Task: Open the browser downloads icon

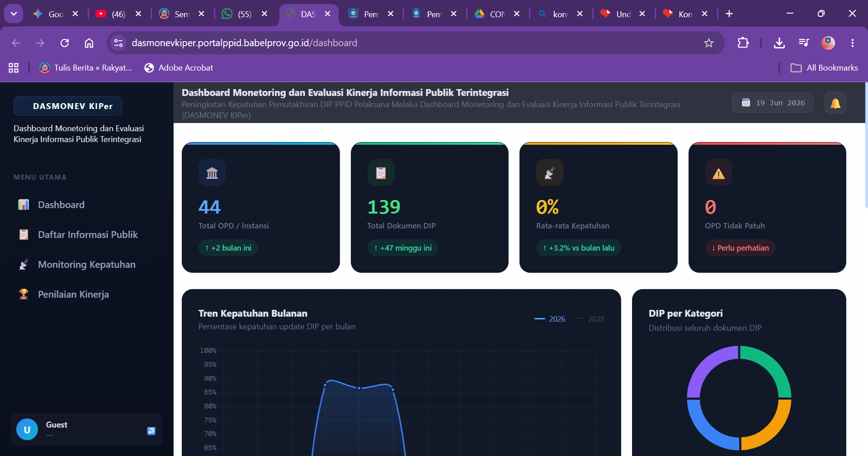Action: (x=779, y=43)
